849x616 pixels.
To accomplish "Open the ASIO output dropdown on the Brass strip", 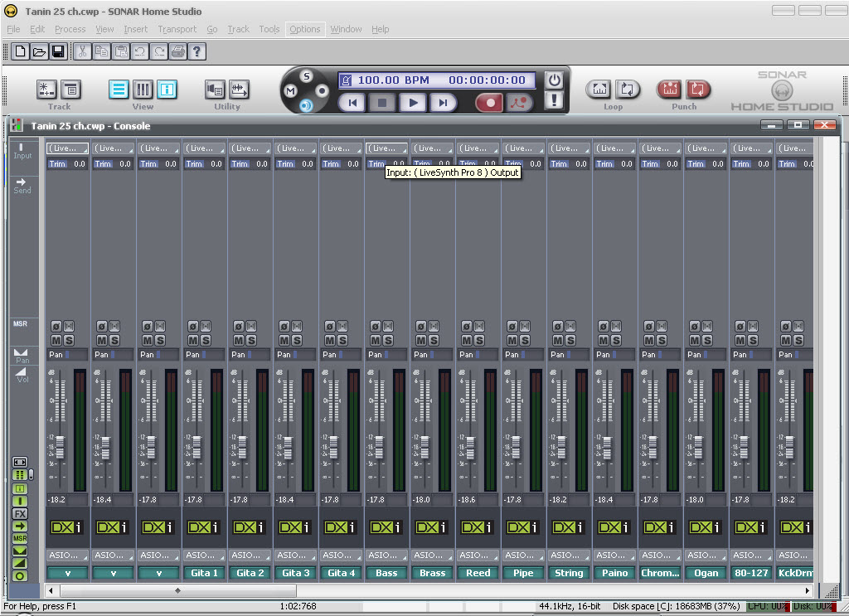I will click(x=432, y=555).
